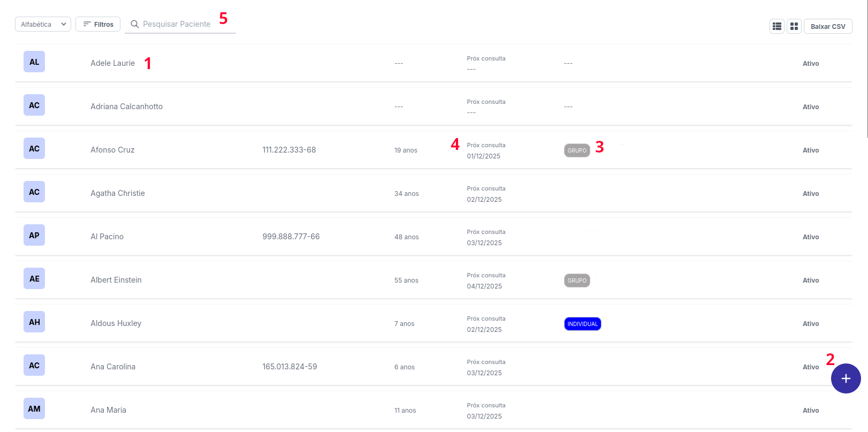Image resolution: width=868 pixels, height=432 pixels.
Task: Open Agatha Christie's patient record
Action: tap(118, 193)
